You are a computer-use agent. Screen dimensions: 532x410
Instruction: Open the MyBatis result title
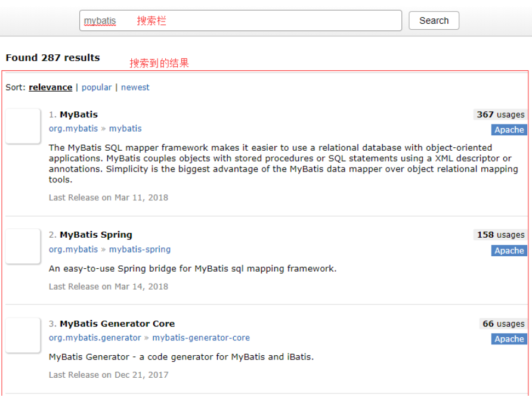tap(79, 114)
